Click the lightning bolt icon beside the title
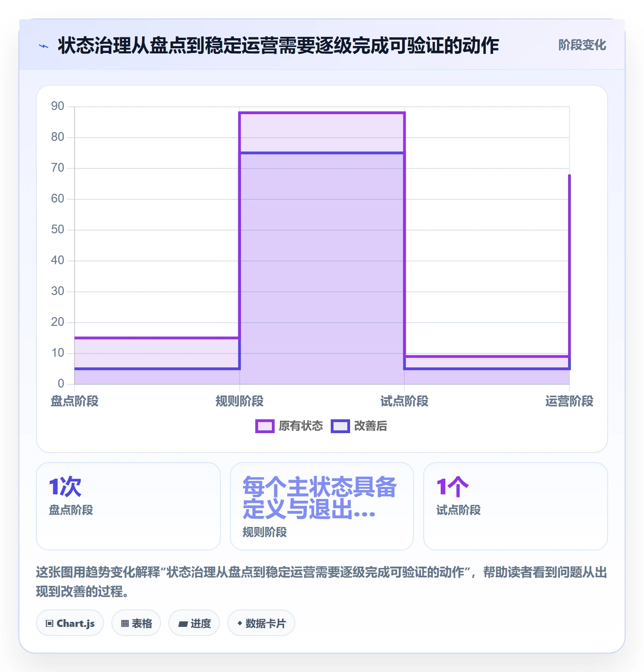644x672 pixels. coord(44,46)
